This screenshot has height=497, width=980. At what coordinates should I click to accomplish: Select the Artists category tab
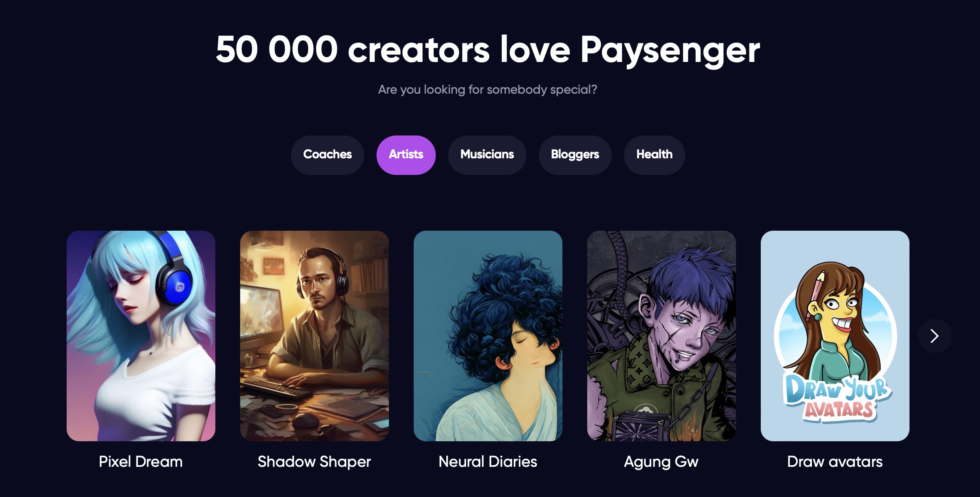[406, 155]
